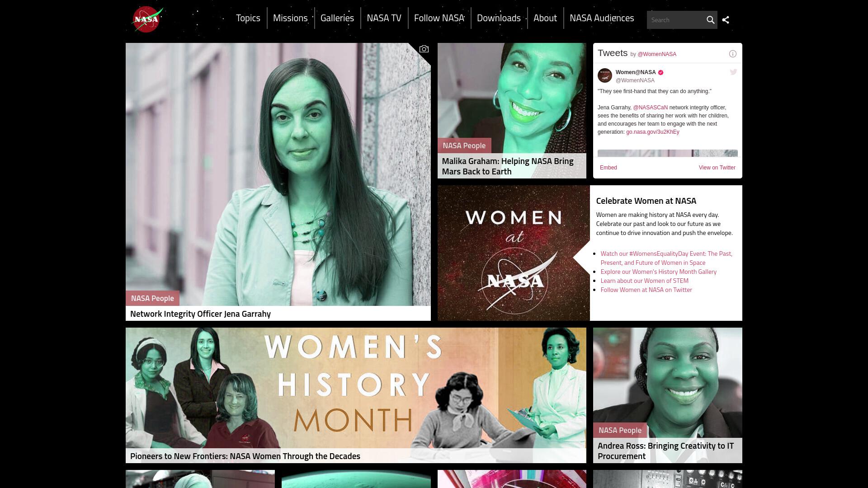
Task: Click NASA People tag on Andrea Ross card
Action: (620, 430)
